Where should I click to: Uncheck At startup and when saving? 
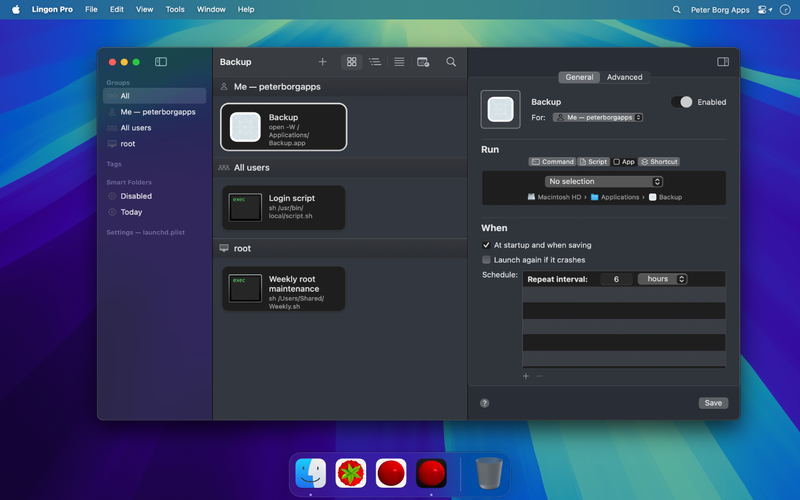[x=486, y=245]
